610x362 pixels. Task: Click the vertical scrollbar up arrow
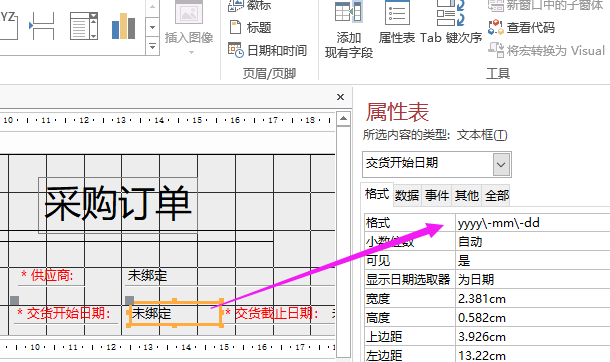click(x=343, y=118)
